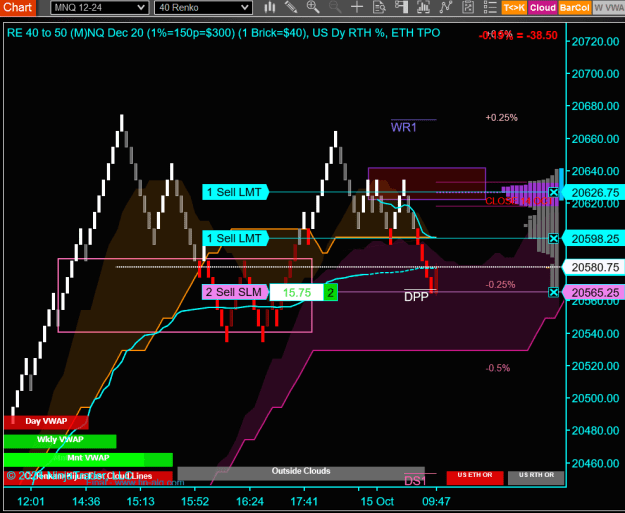Click the WR1 pivot label
Viewport: 625px width, 513px height.
(403, 128)
